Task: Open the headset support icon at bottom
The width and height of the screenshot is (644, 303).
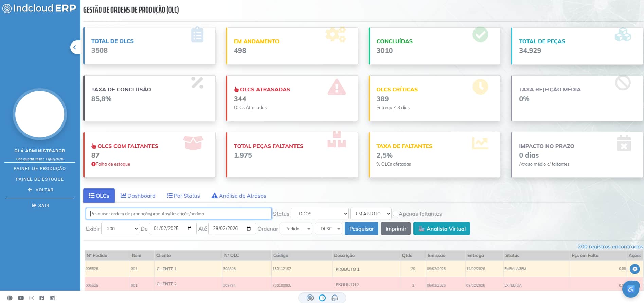Action: pyautogui.click(x=334, y=298)
